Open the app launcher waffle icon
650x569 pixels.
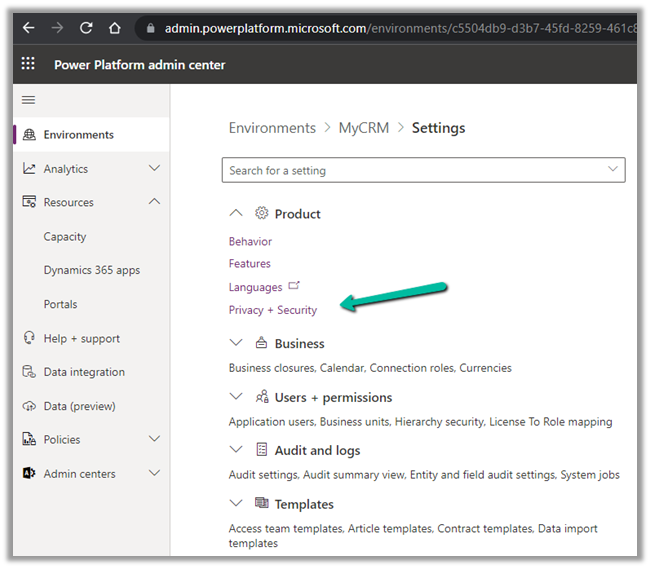28,65
